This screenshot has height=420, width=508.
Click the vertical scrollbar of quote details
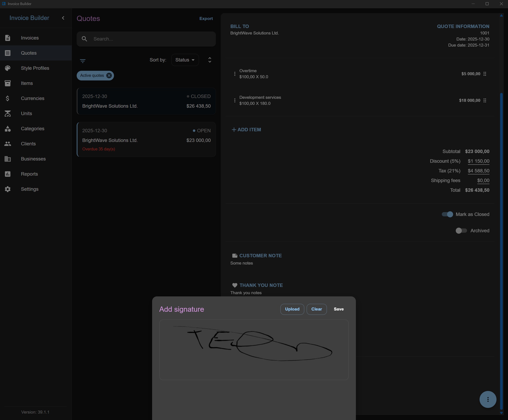pos(502,251)
